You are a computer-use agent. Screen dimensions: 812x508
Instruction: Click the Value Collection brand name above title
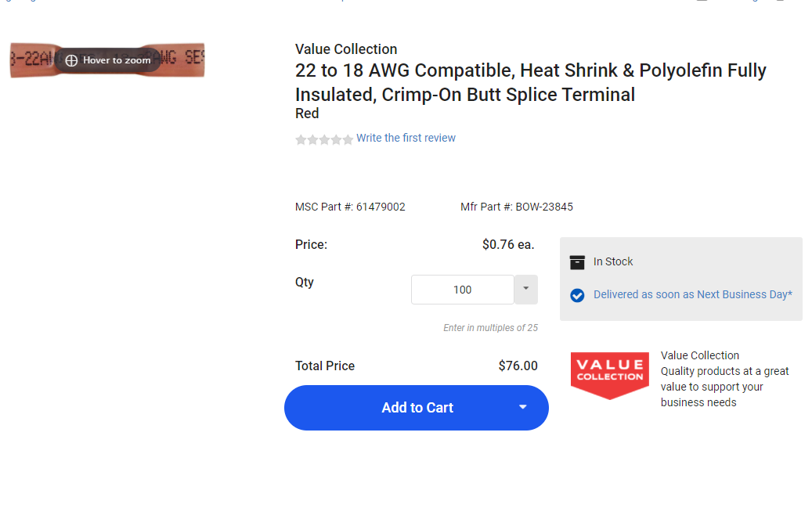click(x=346, y=49)
